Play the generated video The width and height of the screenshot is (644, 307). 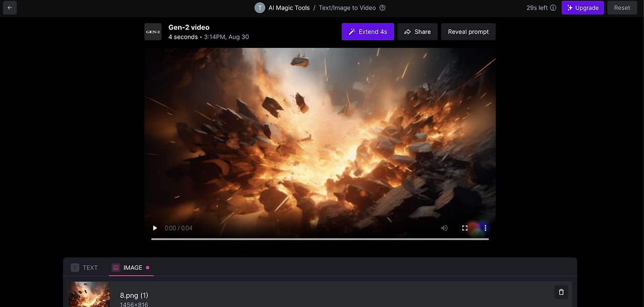tap(155, 228)
